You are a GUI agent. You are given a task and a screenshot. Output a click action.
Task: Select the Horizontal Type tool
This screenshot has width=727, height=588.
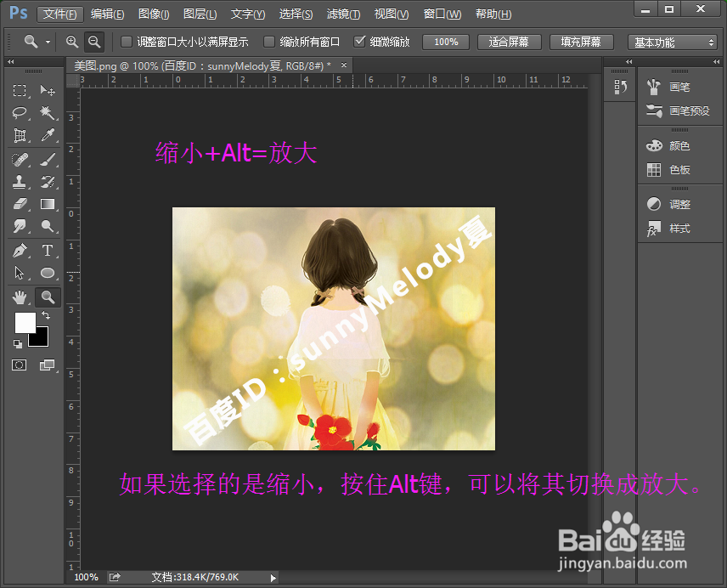[48, 251]
